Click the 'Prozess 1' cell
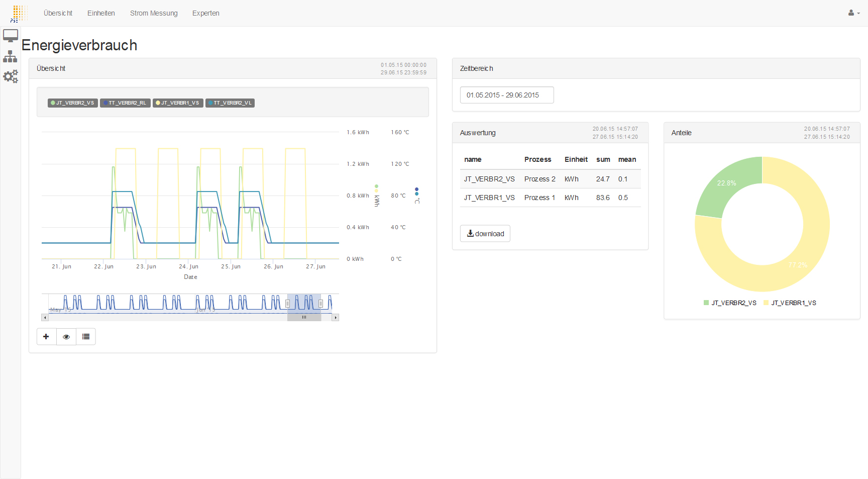Viewport: 868px width, 479px height. tap(540, 198)
